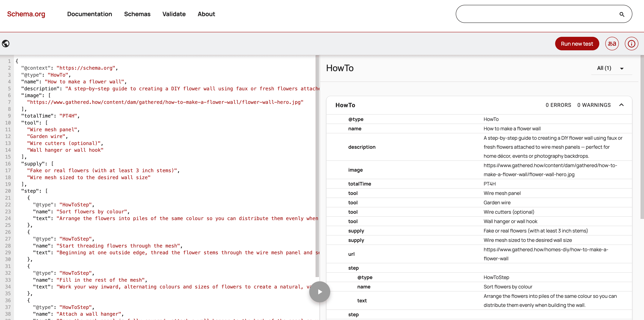Open the Validate page
The height and width of the screenshot is (320, 644).
pyautogui.click(x=174, y=14)
